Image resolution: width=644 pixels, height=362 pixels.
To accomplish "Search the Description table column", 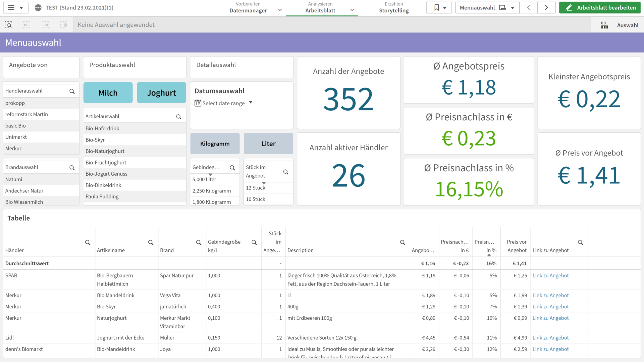I will coord(402,242).
